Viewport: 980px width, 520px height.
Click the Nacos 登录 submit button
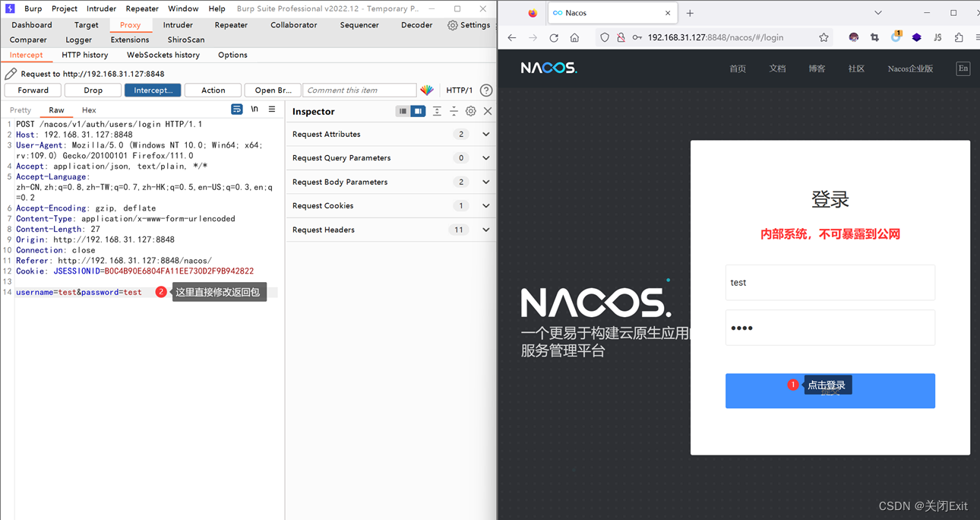(x=830, y=391)
